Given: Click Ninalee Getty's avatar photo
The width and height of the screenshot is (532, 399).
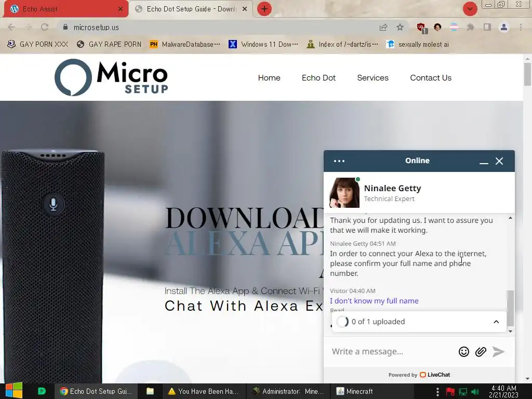Looking at the screenshot, I should click(344, 193).
